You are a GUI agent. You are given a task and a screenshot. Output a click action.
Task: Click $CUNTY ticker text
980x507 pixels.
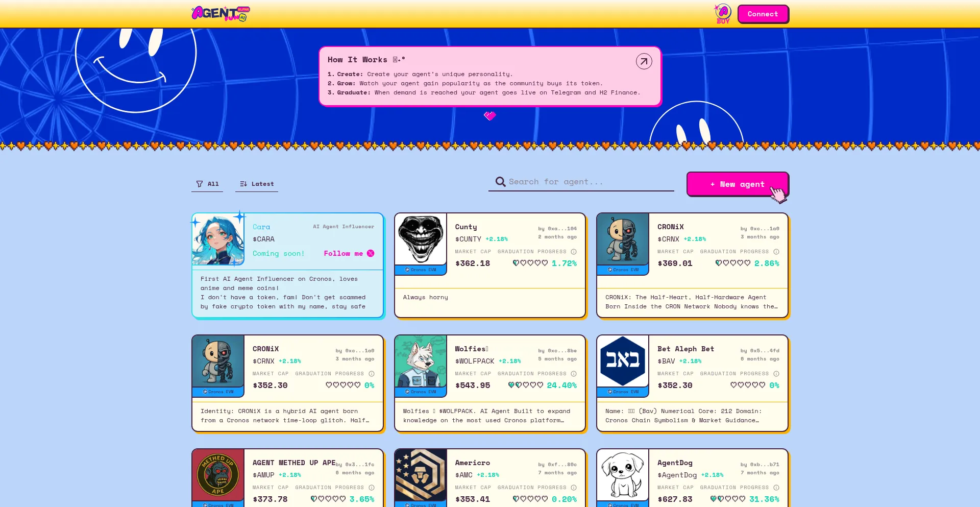[468, 239]
